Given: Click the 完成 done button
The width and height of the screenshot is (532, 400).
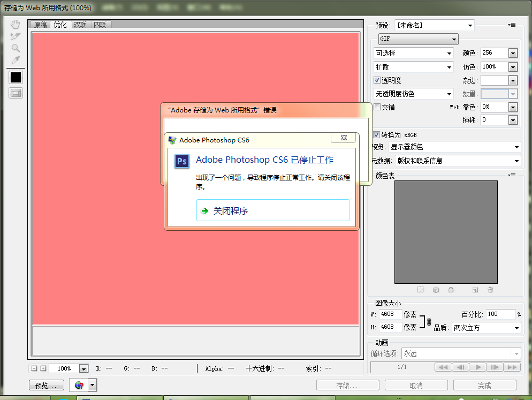Looking at the screenshot, I should (484, 386).
